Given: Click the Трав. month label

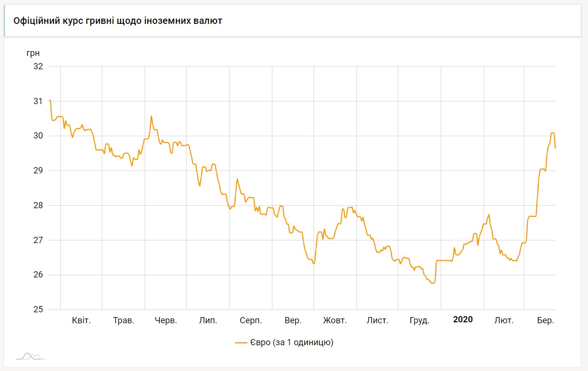Looking at the screenshot, I should [123, 320].
